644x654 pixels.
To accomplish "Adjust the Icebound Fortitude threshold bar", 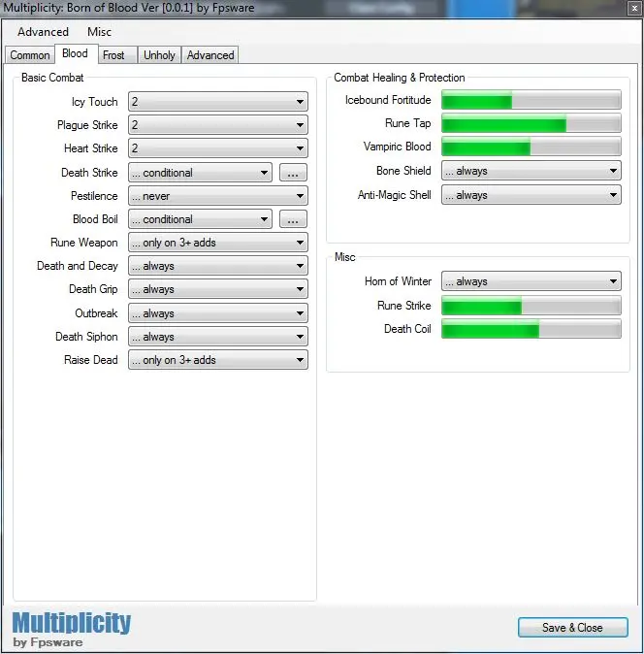I will coord(531,100).
